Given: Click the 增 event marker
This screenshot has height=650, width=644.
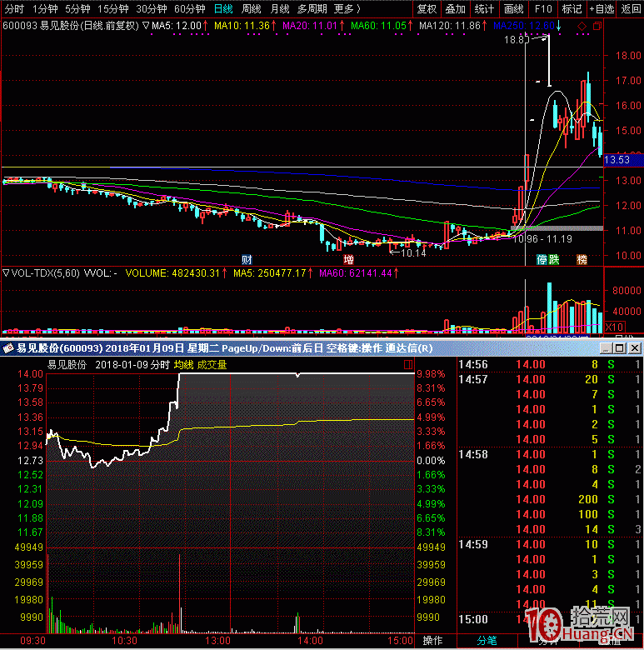Looking at the screenshot, I should pyautogui.click(x=348, y=260).
